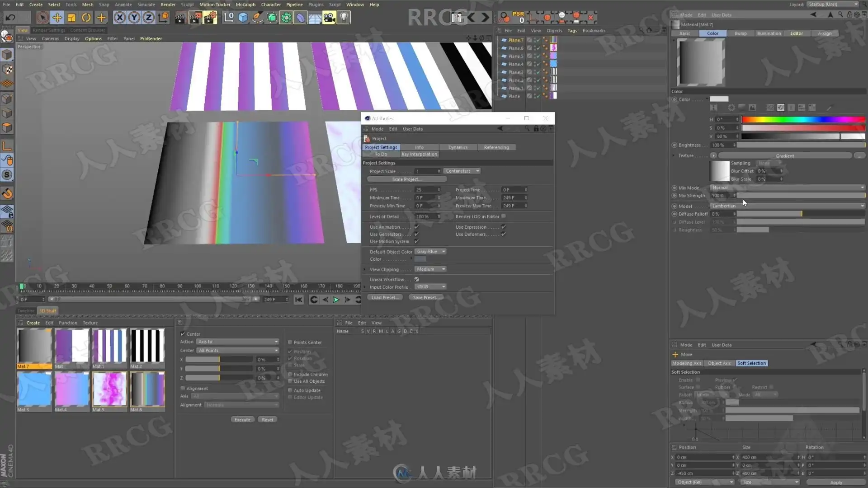Add a Cube primitive object
Image resolution: width=868 pixels, height=488 pixels.
click(x=243, y=18)
